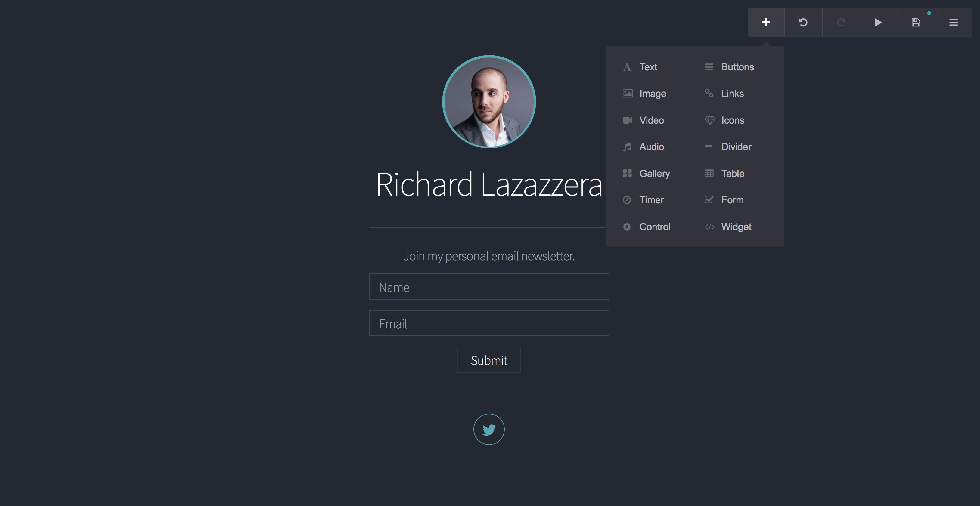
Task: Select the Form element option
Action: [x=733, y=199]
